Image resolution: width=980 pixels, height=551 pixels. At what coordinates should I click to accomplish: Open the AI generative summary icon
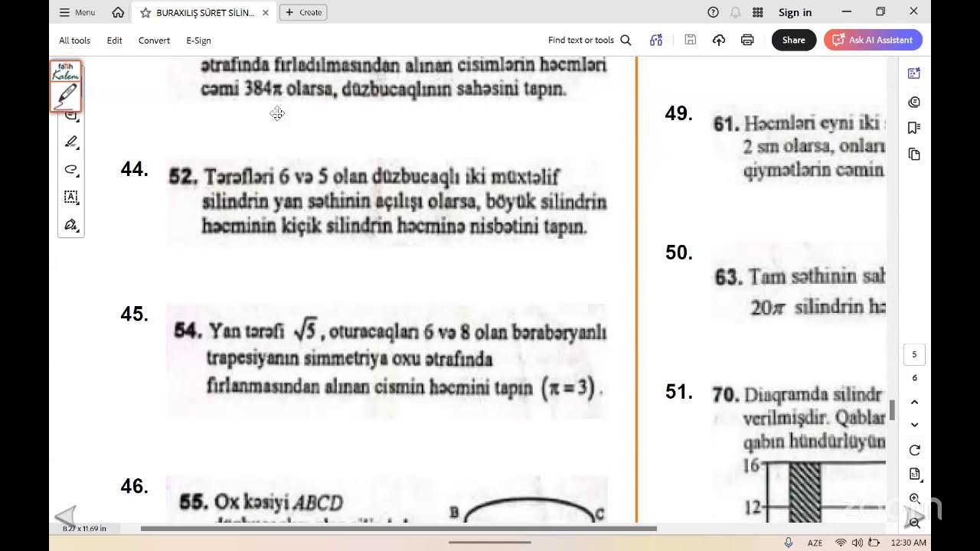coord(656,41)
